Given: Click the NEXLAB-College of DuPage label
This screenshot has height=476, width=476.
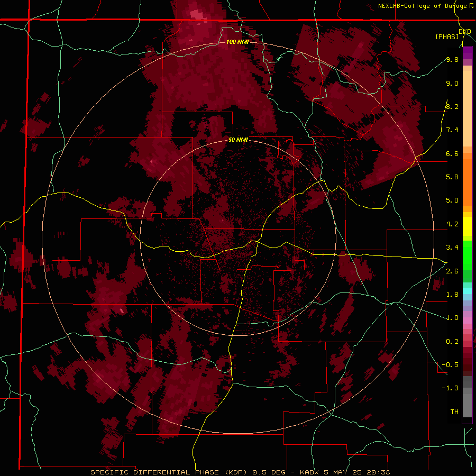Looking at the screenshot, I should click(x=422, y=6).
